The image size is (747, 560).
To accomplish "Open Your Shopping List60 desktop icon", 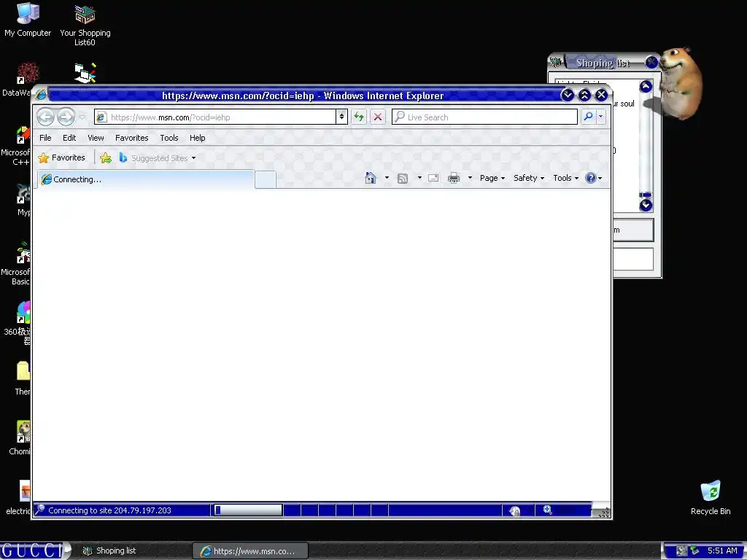I will 85,25.
